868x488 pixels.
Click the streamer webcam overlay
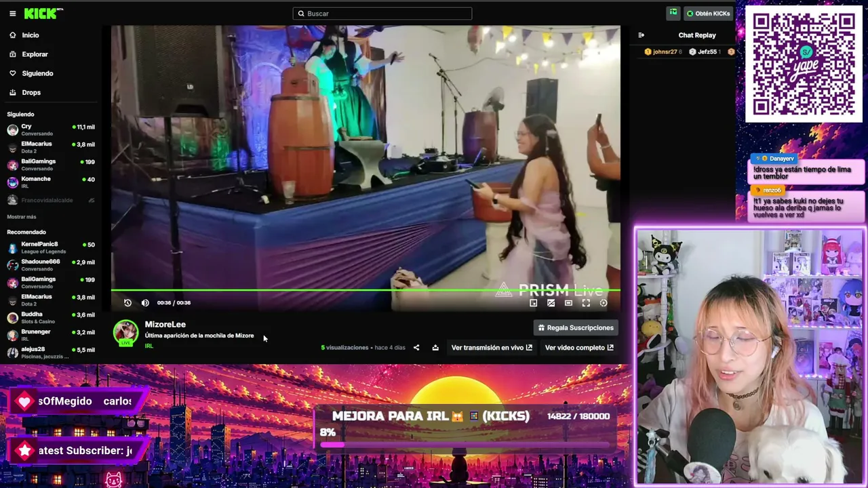pos(750,357)
